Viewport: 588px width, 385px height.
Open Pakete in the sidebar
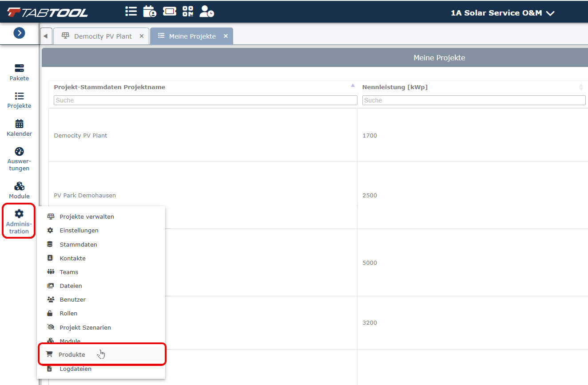[x=19, y=73]
